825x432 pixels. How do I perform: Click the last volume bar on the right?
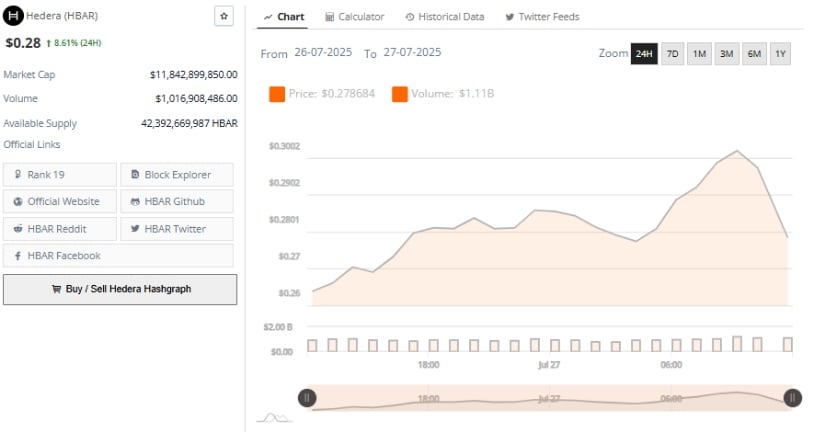pos(788,345)
